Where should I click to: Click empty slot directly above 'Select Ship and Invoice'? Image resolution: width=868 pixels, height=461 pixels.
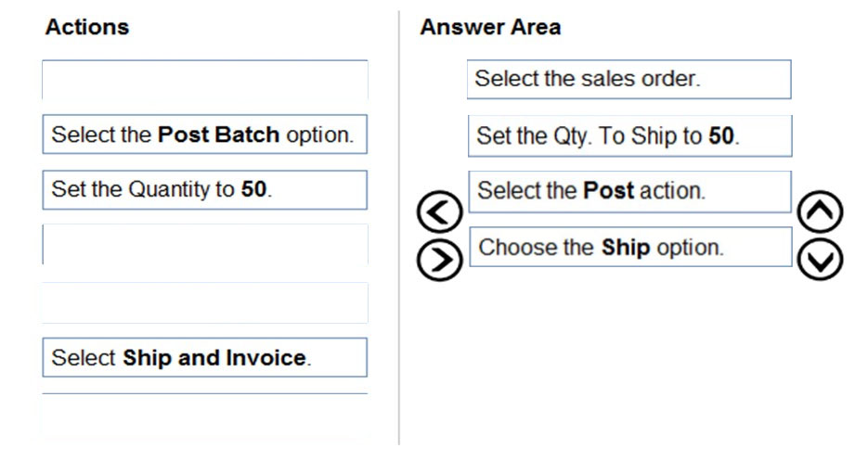pos(204,303)
